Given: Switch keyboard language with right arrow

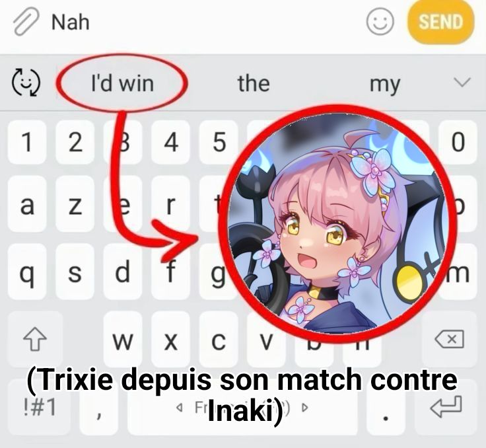Looking at the screenshot, I should tap(305, 407).
